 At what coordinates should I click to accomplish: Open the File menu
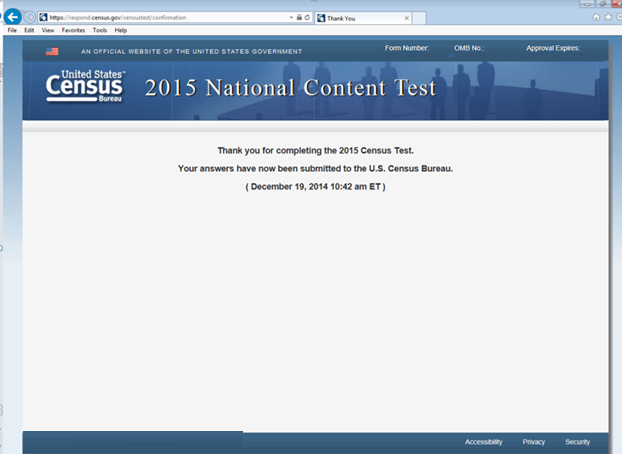(x=12, y=30)
